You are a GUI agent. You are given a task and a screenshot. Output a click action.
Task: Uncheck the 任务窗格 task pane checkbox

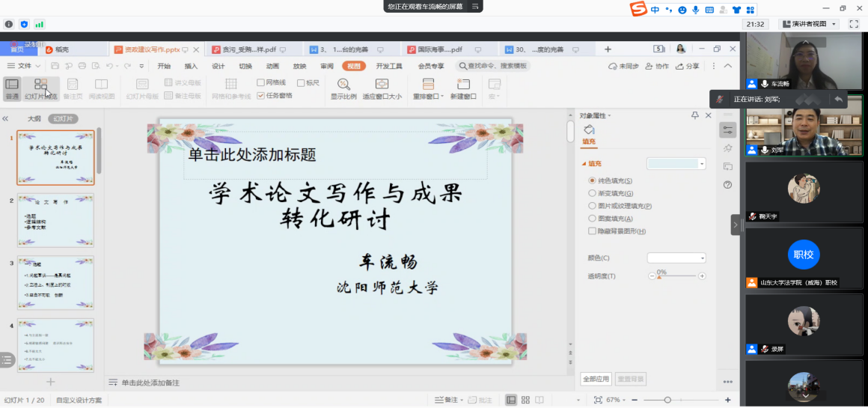(x=261, y=96)
